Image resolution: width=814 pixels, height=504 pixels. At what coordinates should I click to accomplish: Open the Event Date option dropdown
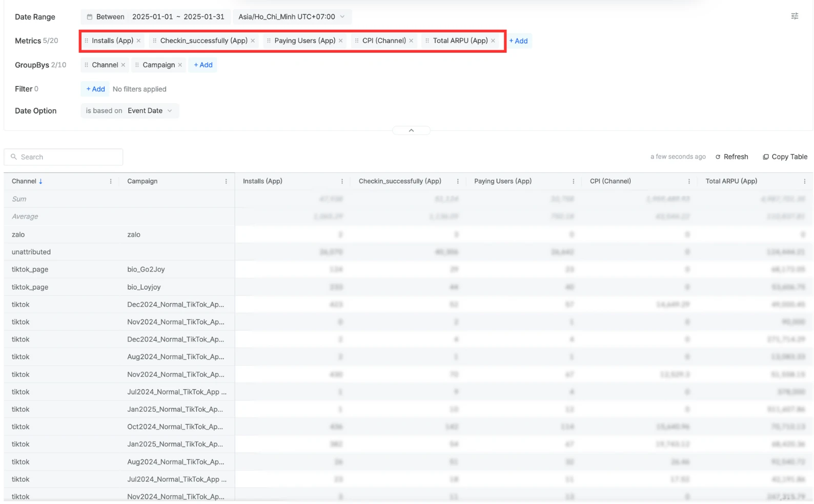point(150,111)
